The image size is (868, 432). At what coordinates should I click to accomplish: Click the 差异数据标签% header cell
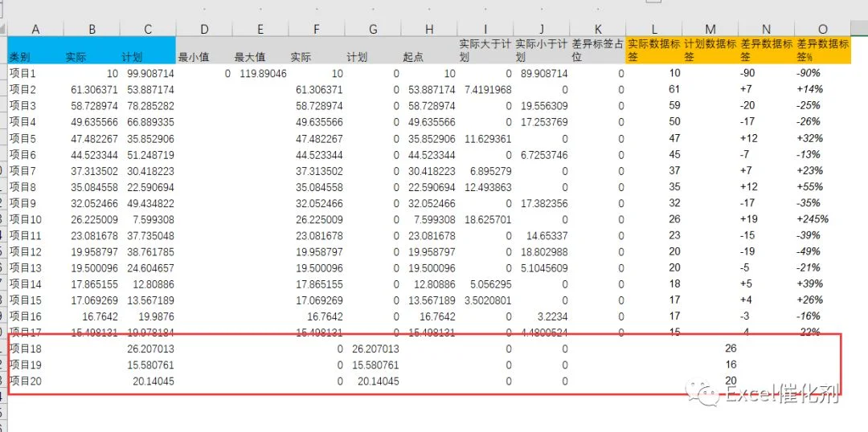[x=823, y=51]
